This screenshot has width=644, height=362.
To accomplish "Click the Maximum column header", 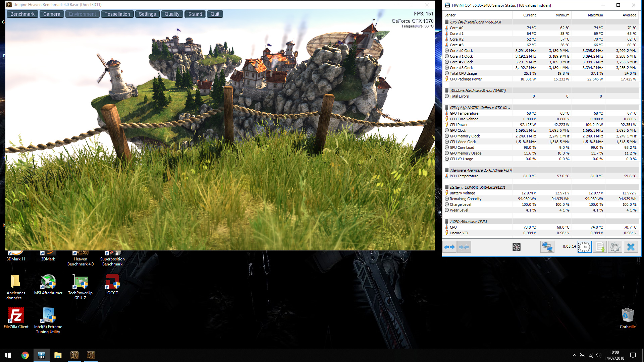I will pyautogui.click(x=588, y=15).
